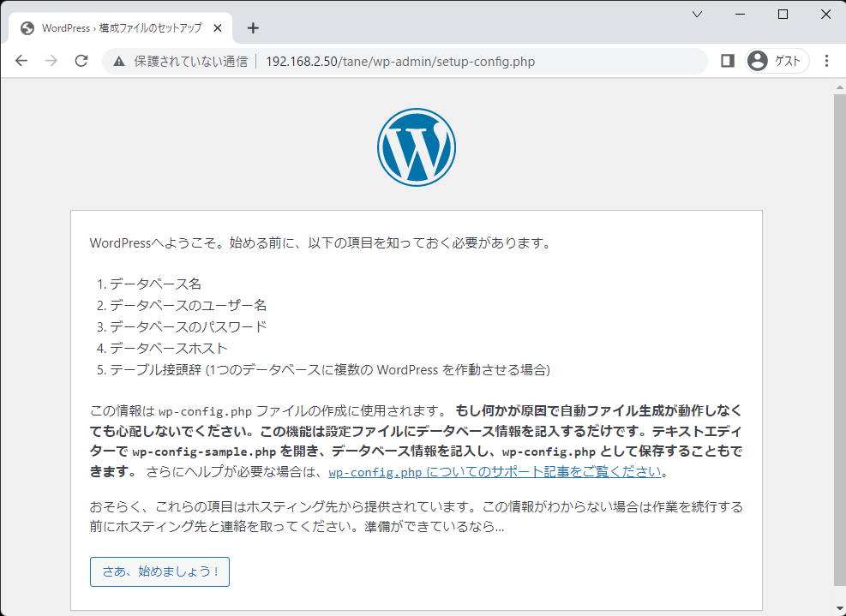
Task: Click the scrollbar up arrow
Action: [x=839, y=86]
